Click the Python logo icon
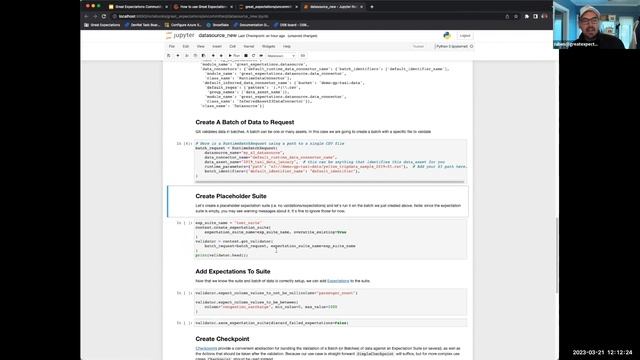This screenshot has width=640, height=360. [447, 36]
